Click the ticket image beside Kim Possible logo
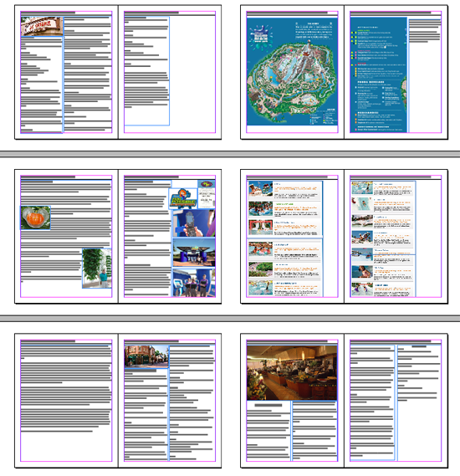This screenshot has width=460, height=476. [x=207, y=198]
